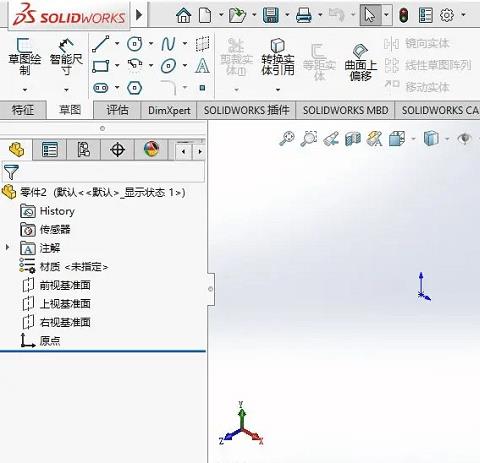Select the Spline sketch tool

[168, 44]
